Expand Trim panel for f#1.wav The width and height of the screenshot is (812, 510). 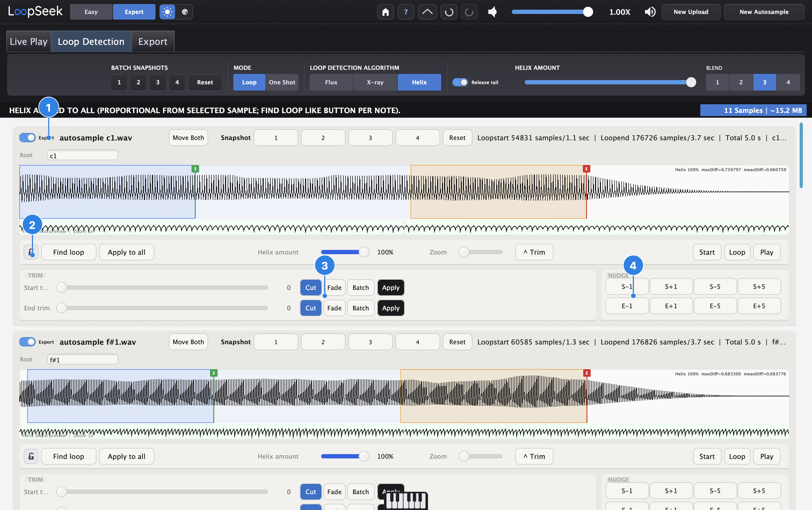tap(534, 456)
